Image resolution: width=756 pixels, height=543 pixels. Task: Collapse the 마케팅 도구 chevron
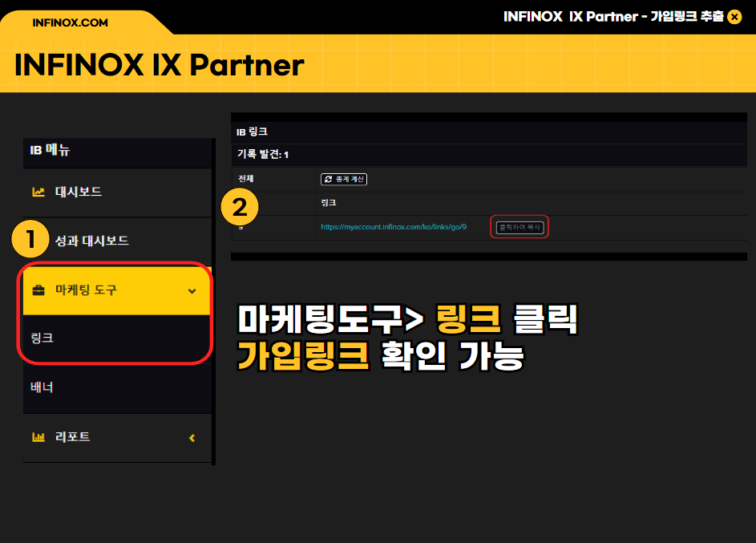coord(192,291)
